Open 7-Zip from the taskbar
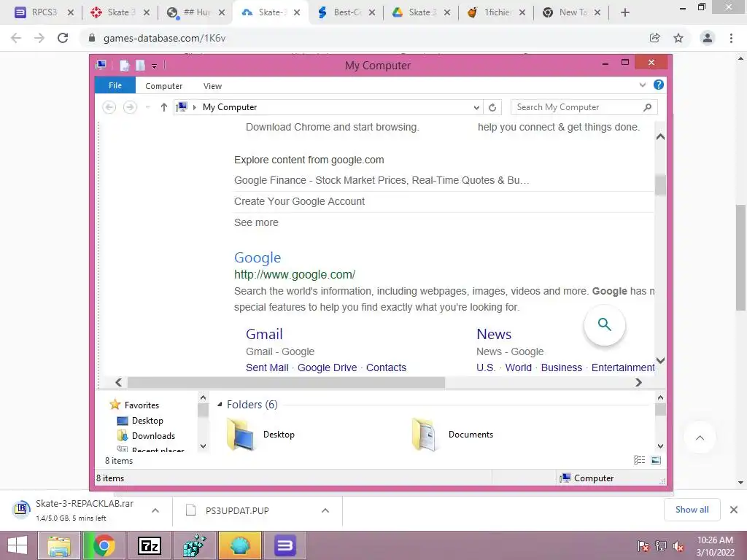This screenshot has height=560, width=747. (149, 545)
